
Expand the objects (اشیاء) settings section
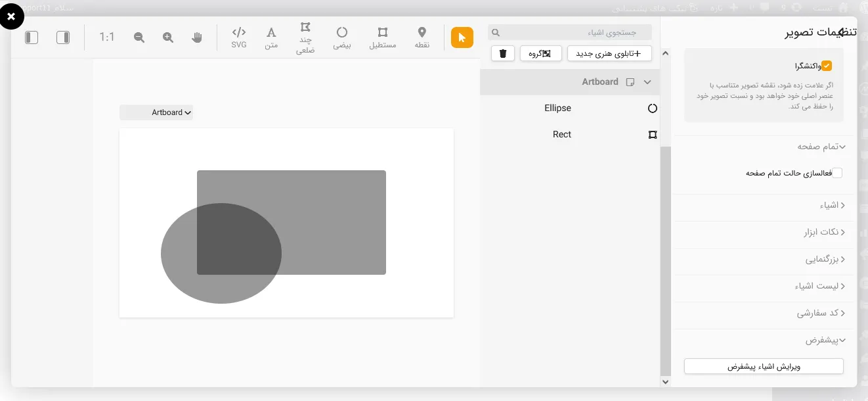pyautogui.click(x=833, y=206)
